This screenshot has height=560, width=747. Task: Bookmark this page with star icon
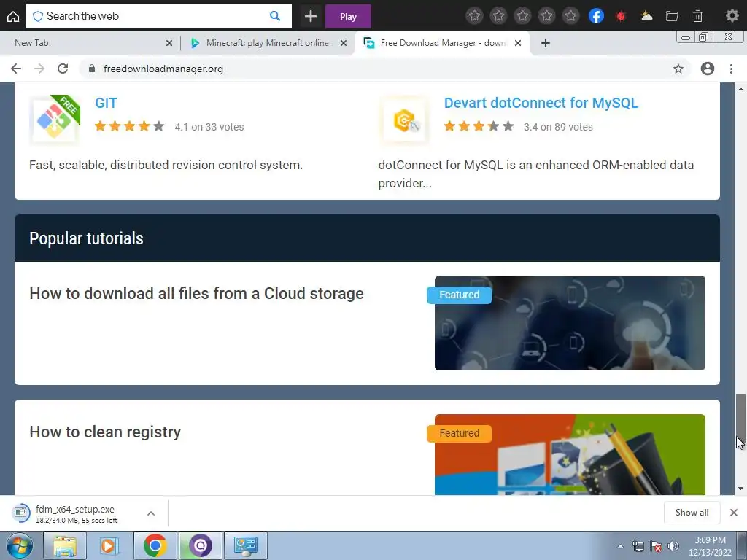[678, 69]
